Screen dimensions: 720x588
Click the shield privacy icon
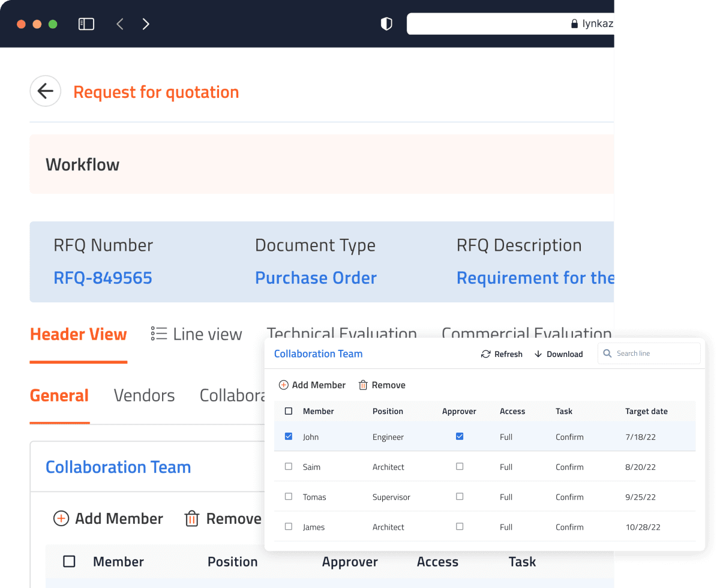coord(387,24)
